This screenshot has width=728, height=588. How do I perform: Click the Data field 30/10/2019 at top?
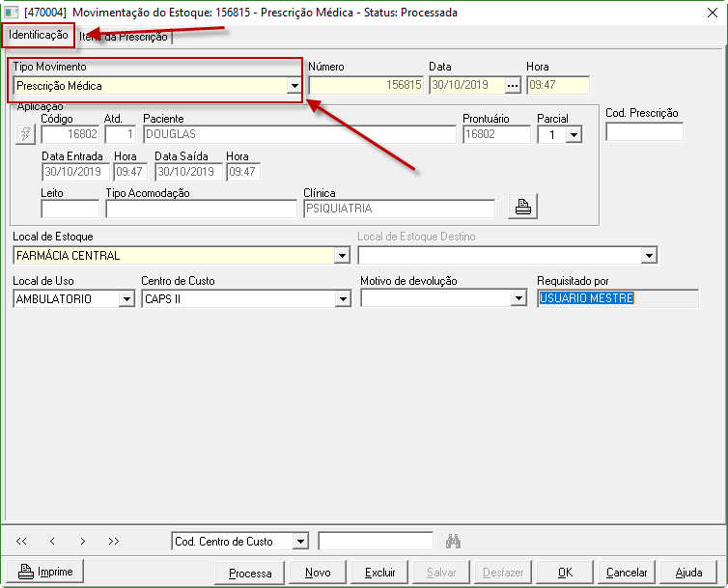tap(467, 86)
